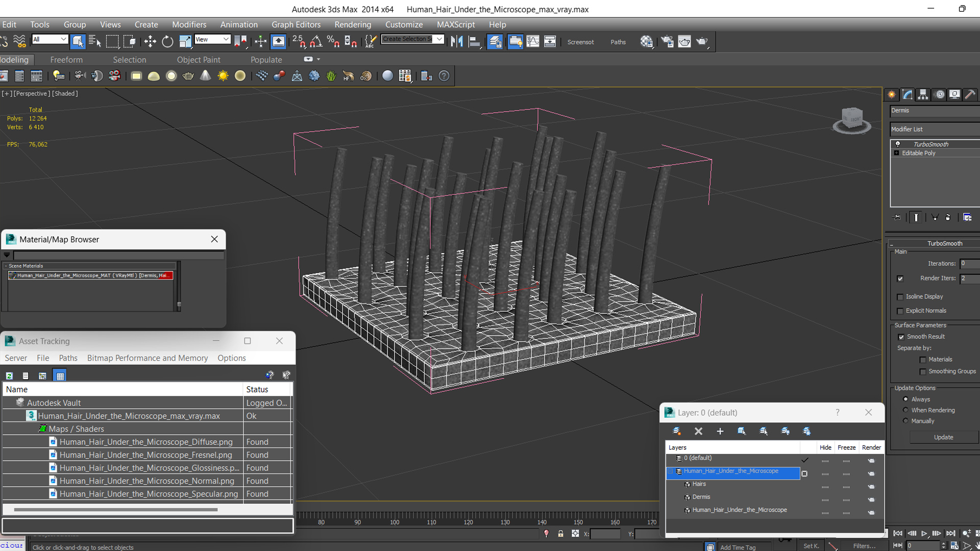Open the Utilities command panel tab
The height and width of the screenshot is (551, 980).
(970, 94)
